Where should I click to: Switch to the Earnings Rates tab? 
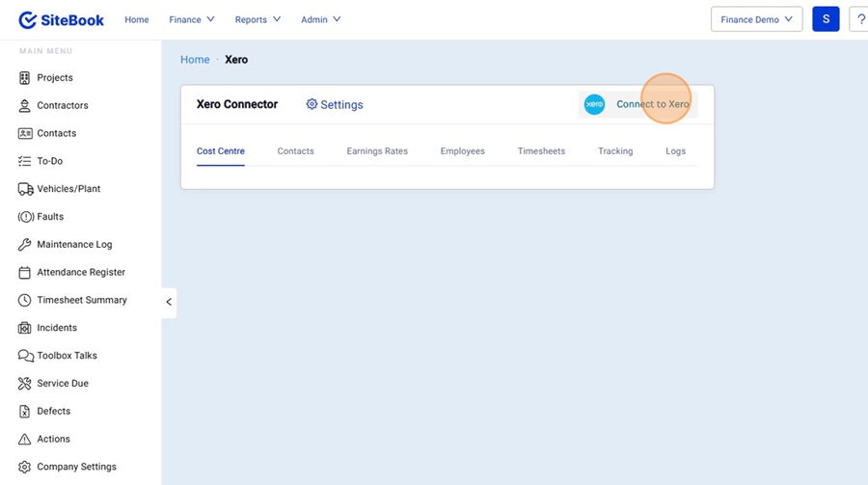coord(377,151)
